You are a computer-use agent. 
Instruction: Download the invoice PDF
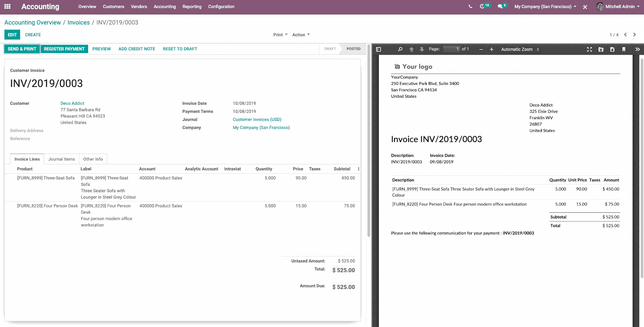612,49
